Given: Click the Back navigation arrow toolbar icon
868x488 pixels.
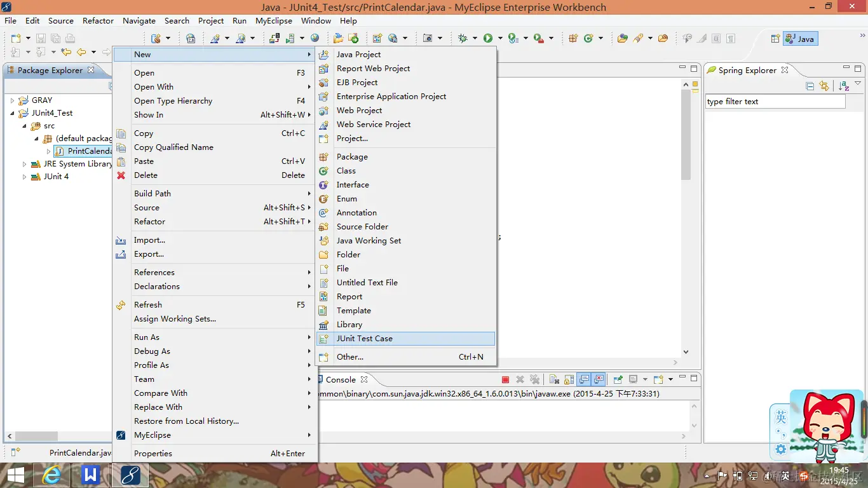Looking at the screenshot, I should tap(81, 52).
